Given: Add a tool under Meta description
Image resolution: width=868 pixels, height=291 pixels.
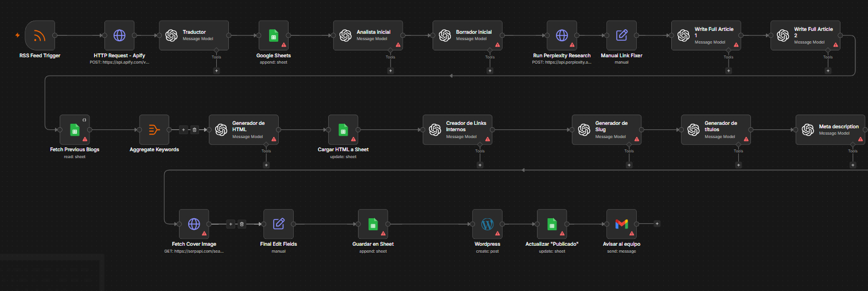Looking at the screenshot, I should coord(853,165).
